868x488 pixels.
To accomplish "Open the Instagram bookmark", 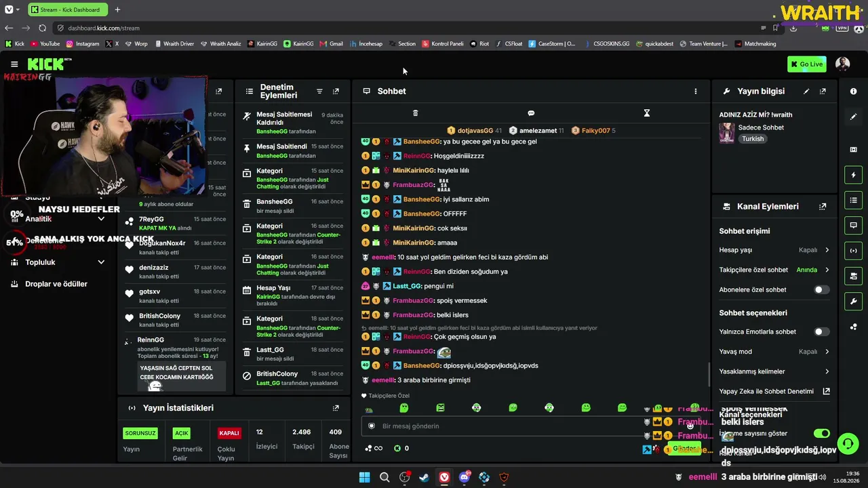I will (x=83, y=43).
